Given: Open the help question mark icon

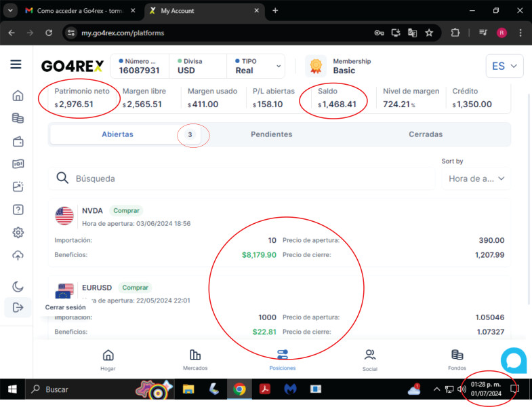Looking at the screenshot, I should pos(18,210).
